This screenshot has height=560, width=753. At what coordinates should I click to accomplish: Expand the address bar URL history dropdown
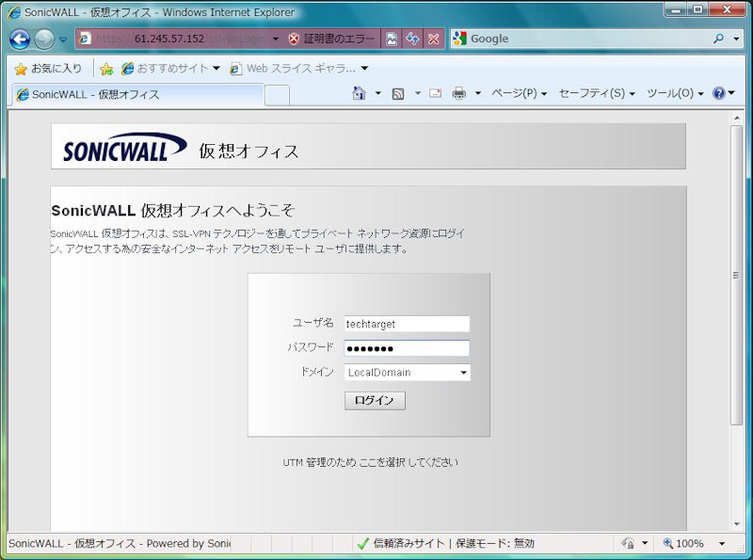tap(276, 39)
